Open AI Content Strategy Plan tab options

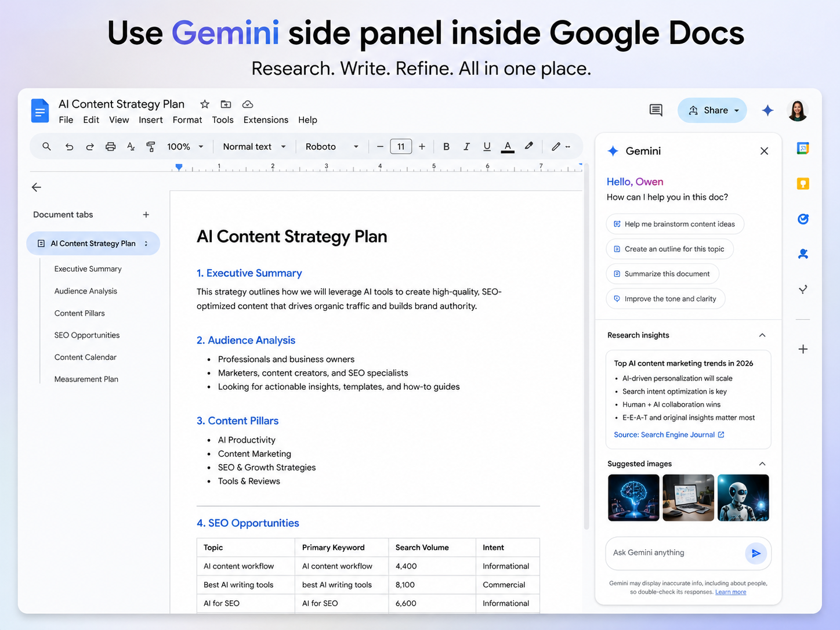pos(146,244)
